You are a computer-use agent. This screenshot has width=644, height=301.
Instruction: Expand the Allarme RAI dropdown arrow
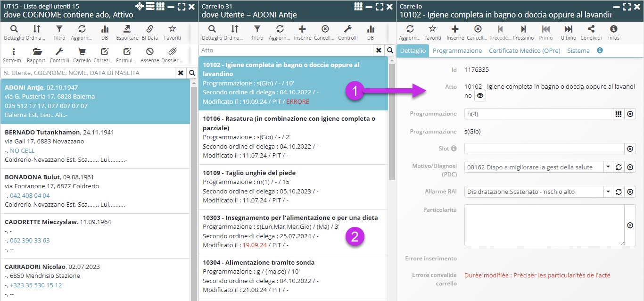pos(608,192)
